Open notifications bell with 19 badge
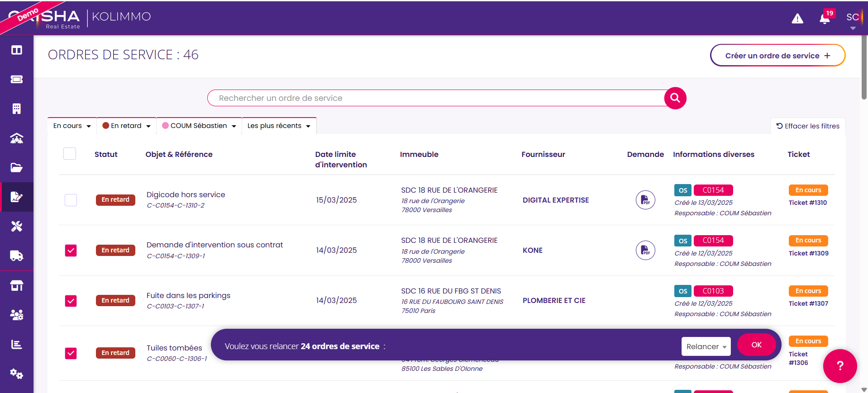This screenshot has height=393, width=868. (x=825, y=19)
